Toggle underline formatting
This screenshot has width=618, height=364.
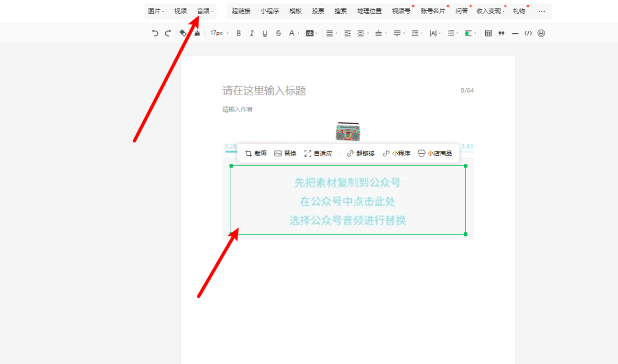[264, 33]
